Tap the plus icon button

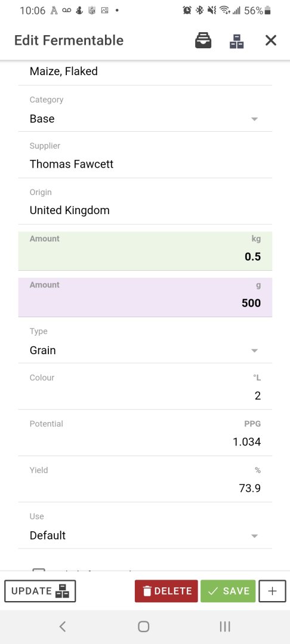[x=272, y=591]
